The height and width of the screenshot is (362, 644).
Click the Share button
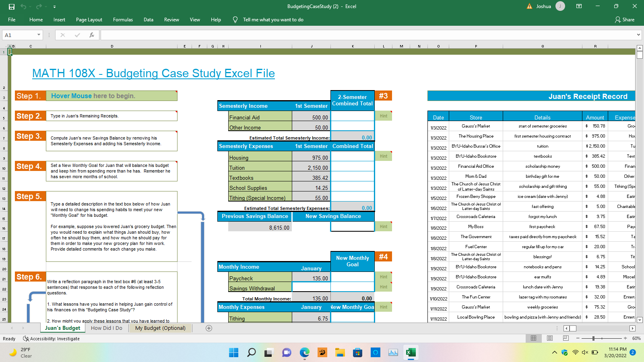(x=624, y=19)
